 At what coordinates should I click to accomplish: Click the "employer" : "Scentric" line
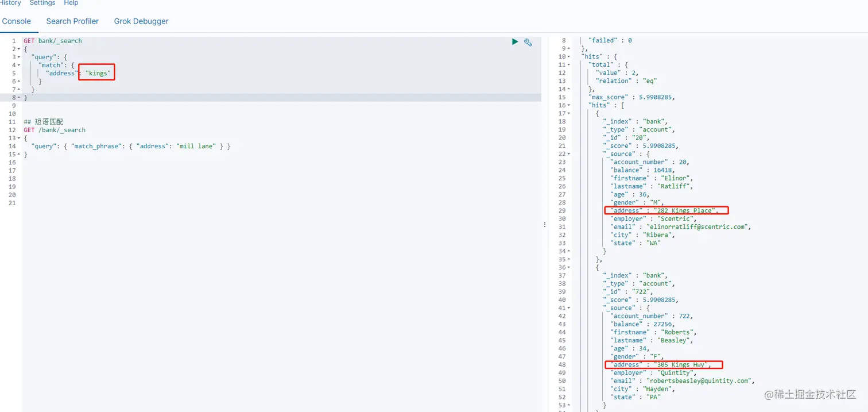point(653,219)
